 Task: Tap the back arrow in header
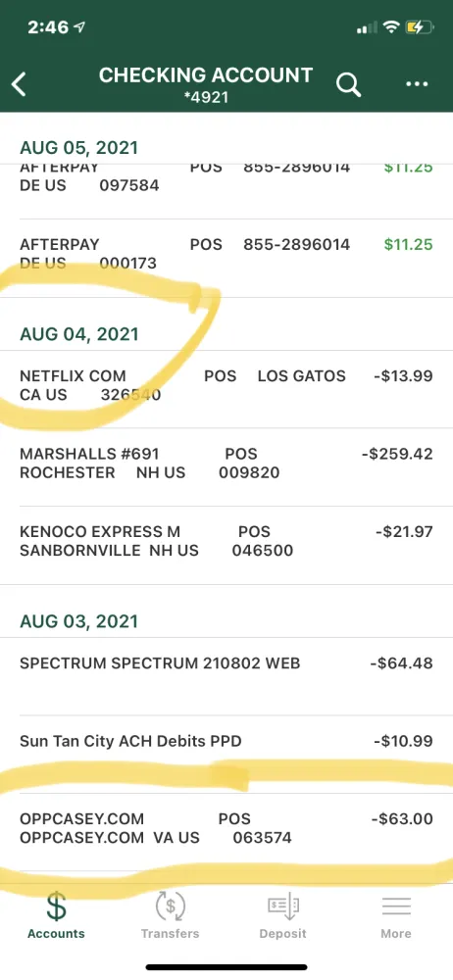20,84
